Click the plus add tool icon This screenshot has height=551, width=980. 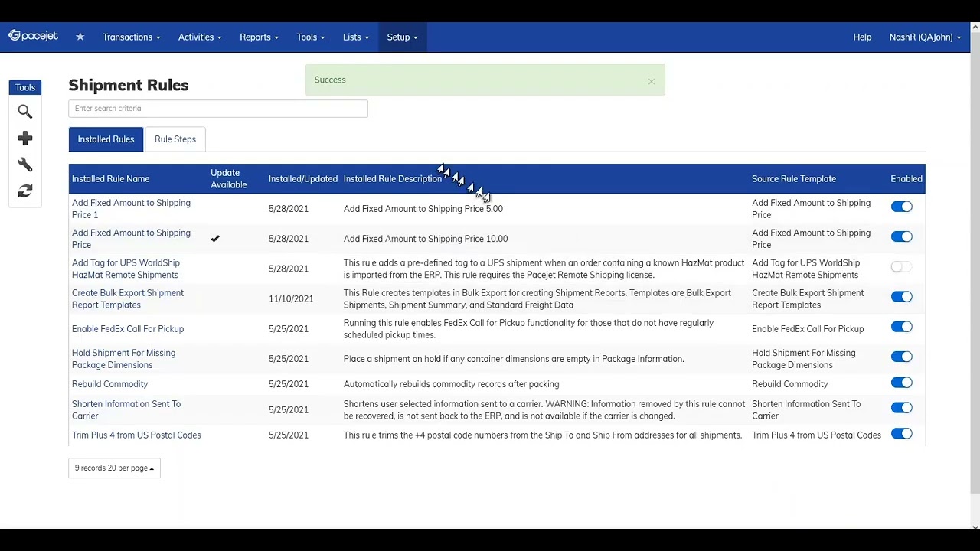[25, 139]
